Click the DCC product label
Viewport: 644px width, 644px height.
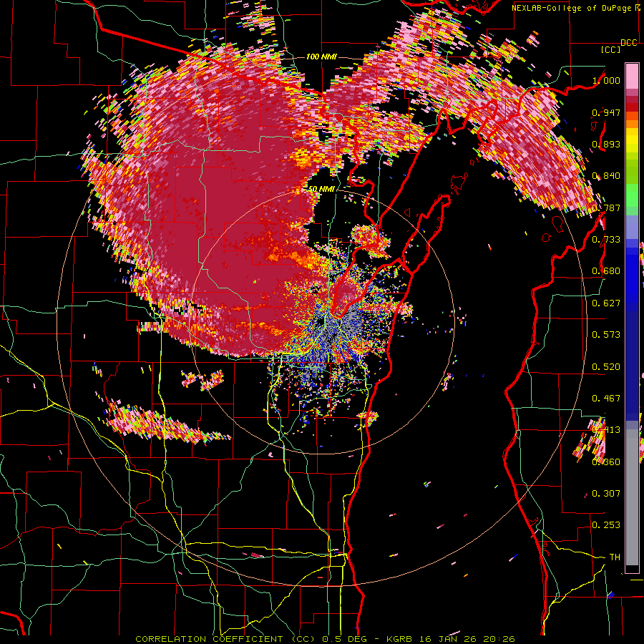(629, 43)
